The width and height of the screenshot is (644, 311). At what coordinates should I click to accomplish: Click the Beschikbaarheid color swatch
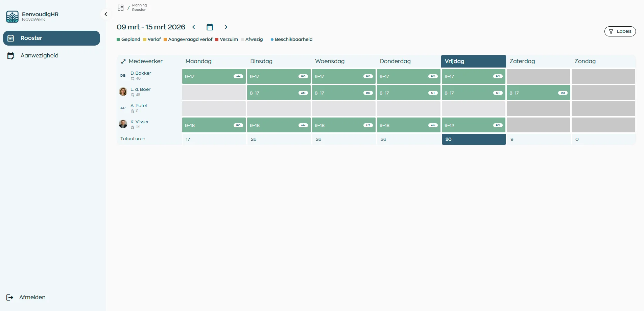pyautogui.click(x=272, y=39)
